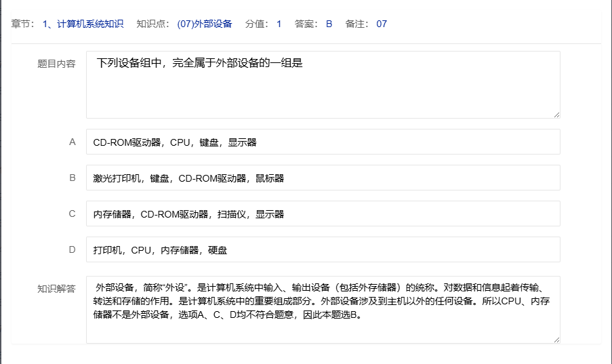The height and width of the screenshot is (364, 612).
Task: Click the 题目内容 label
Action: pyautogui.click(x=56, y=64)
